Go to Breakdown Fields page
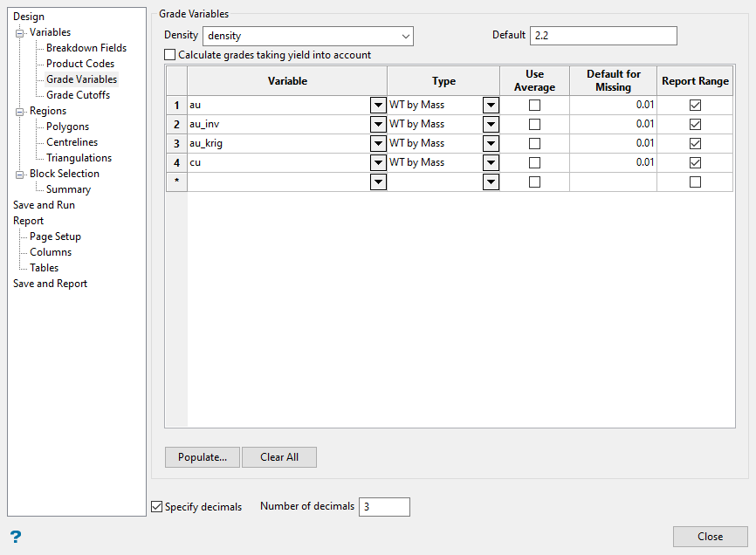Screen dimensions: 756x555 pos(86,48)
